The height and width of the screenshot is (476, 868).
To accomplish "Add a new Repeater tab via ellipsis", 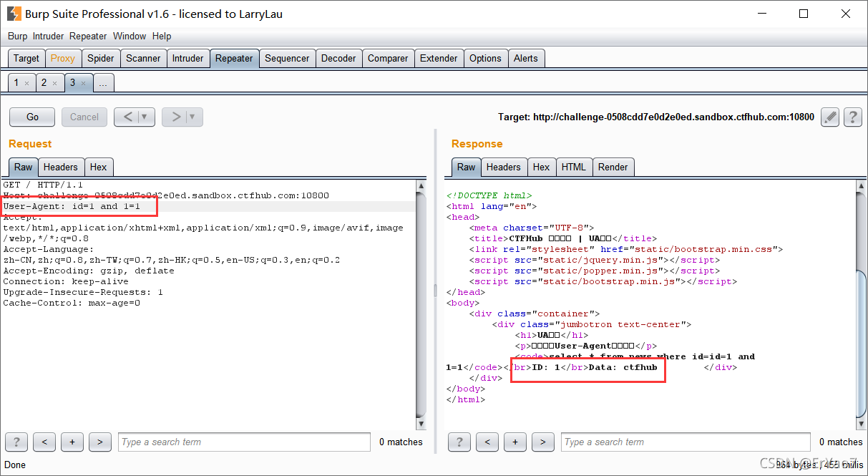I will [103, 84].
